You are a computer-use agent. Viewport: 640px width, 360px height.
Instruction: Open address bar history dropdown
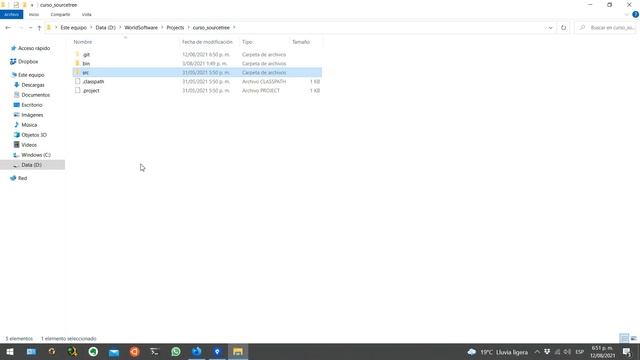pos(550,28)
